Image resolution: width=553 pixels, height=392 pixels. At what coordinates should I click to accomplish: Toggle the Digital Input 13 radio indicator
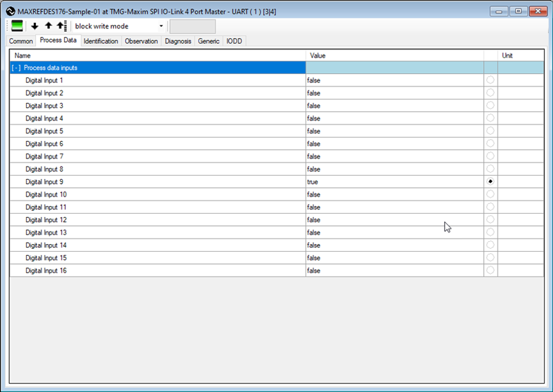pyautogui.click(x=490, y=232)
